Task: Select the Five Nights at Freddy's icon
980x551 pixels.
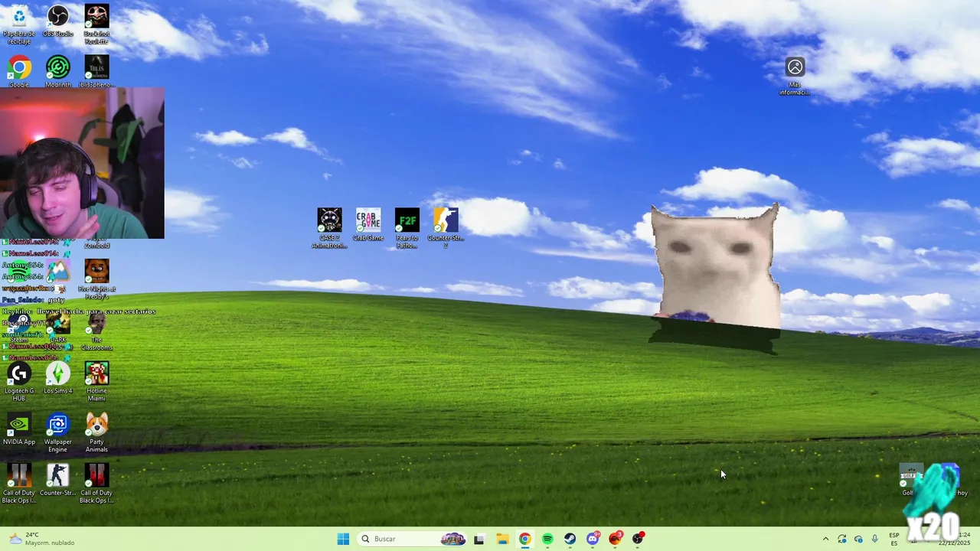Action: (96, 279)
